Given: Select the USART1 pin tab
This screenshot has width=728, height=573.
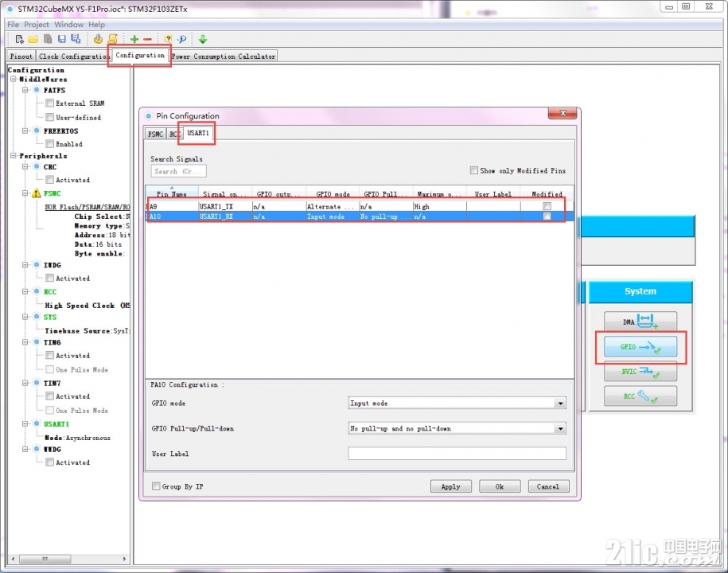Looking at the screenshot, I should 198,133.
